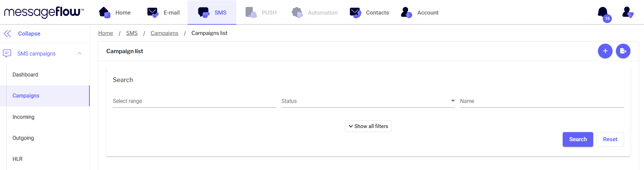Open the user profile icon

coord(627,13)
